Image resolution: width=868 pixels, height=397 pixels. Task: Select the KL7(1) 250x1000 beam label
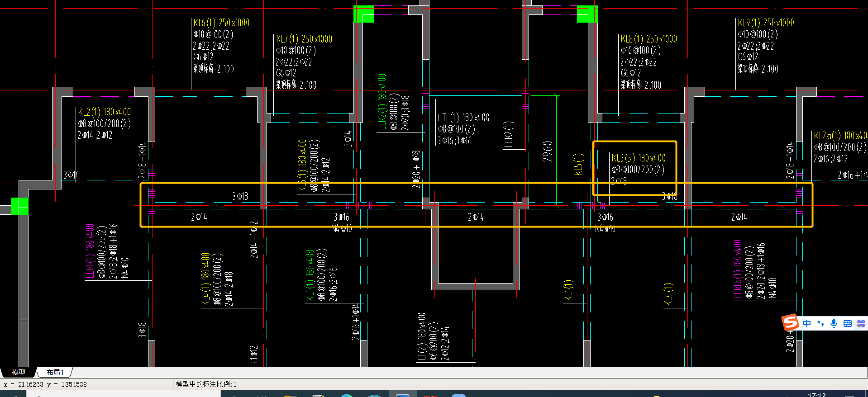point(304,39)
